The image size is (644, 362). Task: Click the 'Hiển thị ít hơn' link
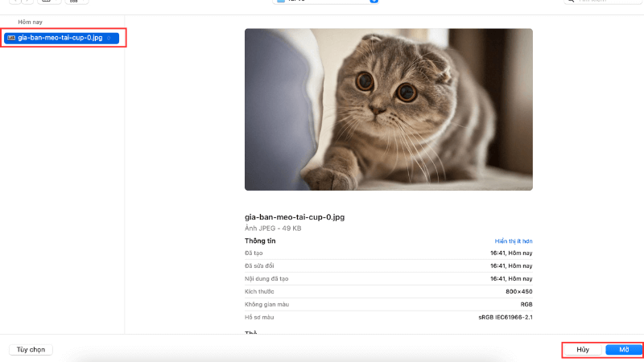(x=514, y=241)
